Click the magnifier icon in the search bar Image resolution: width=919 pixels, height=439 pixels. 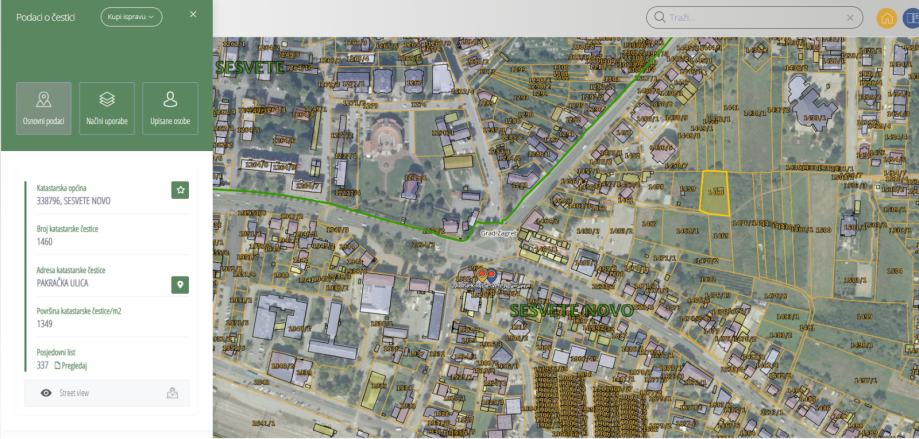(660, 18)
